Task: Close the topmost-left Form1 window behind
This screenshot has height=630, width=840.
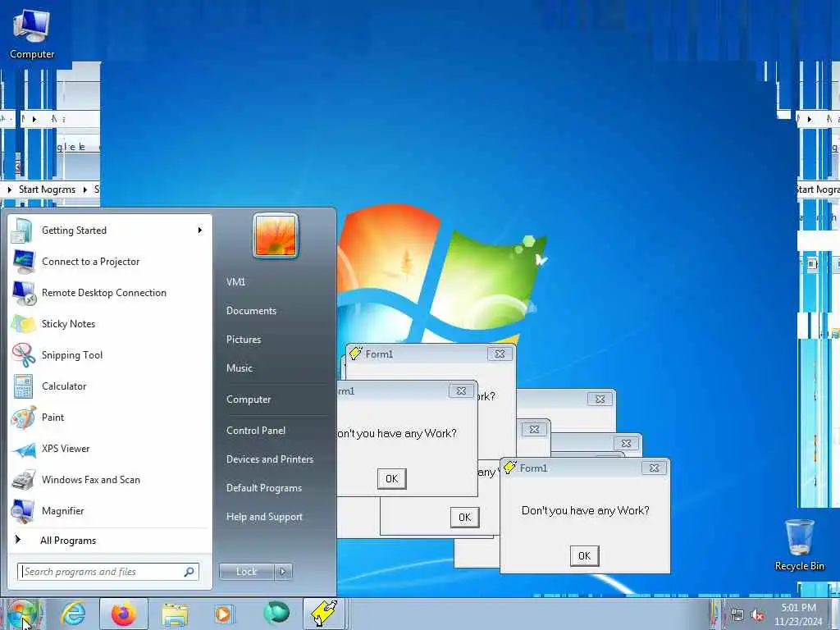Action: 500,354
